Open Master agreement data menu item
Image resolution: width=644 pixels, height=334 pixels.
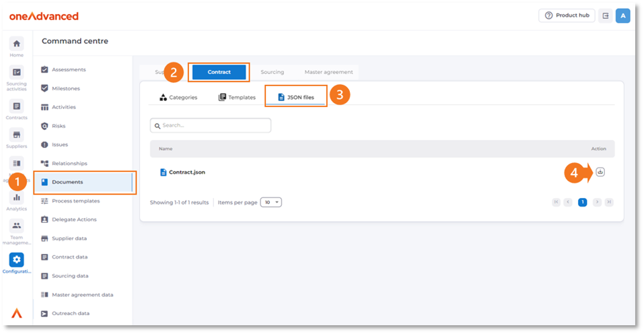83,295
